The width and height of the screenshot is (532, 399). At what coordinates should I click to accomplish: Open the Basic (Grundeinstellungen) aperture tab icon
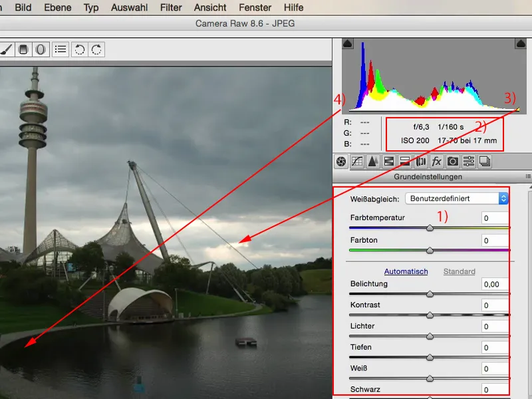341,162
